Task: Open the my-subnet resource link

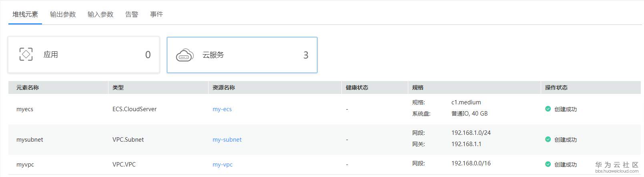Action: pos(227,140)
